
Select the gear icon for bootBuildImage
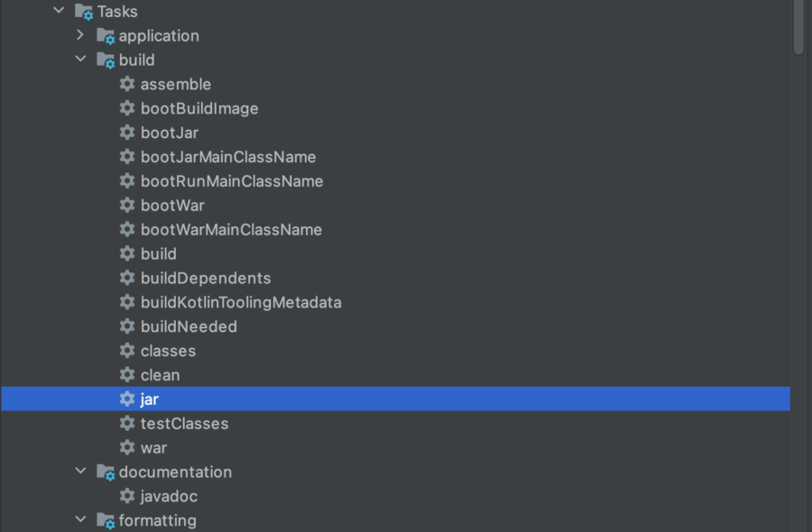pos(127,108)
